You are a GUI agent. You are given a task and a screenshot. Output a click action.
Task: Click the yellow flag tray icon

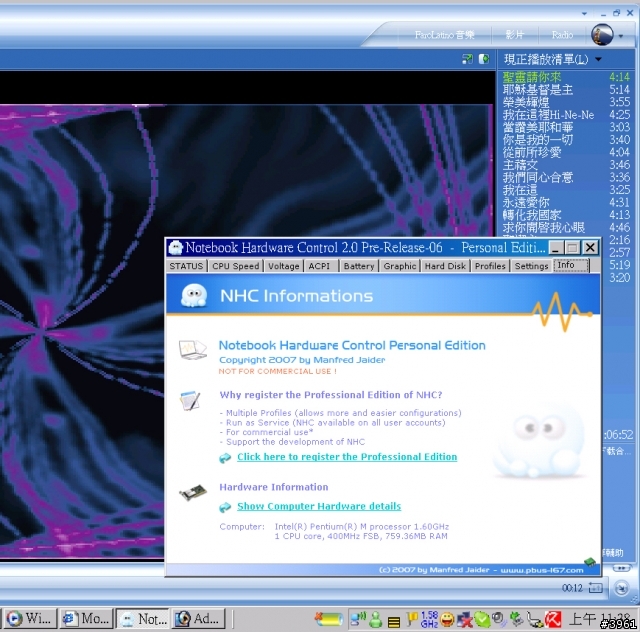[413, 619]
